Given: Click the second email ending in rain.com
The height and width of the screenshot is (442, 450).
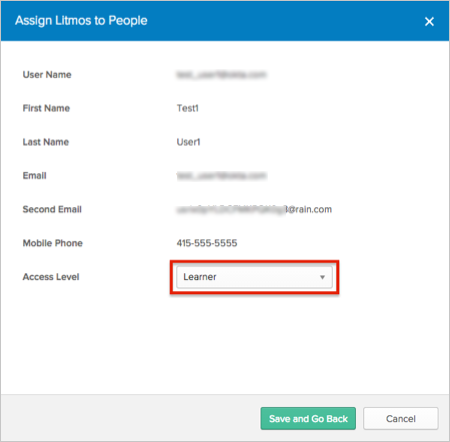Looking at the screenshot, I should click(254, 209).
